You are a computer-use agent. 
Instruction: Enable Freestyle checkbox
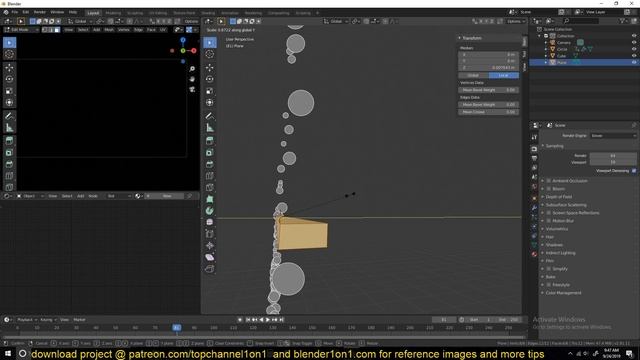click(x=549, y=284)
